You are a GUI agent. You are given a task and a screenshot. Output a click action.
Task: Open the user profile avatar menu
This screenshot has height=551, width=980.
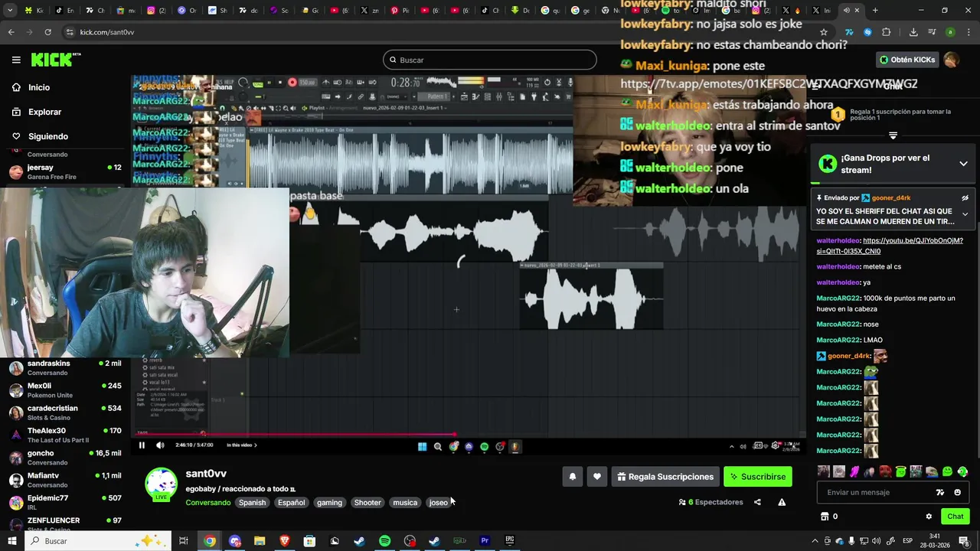coord(951,60)
